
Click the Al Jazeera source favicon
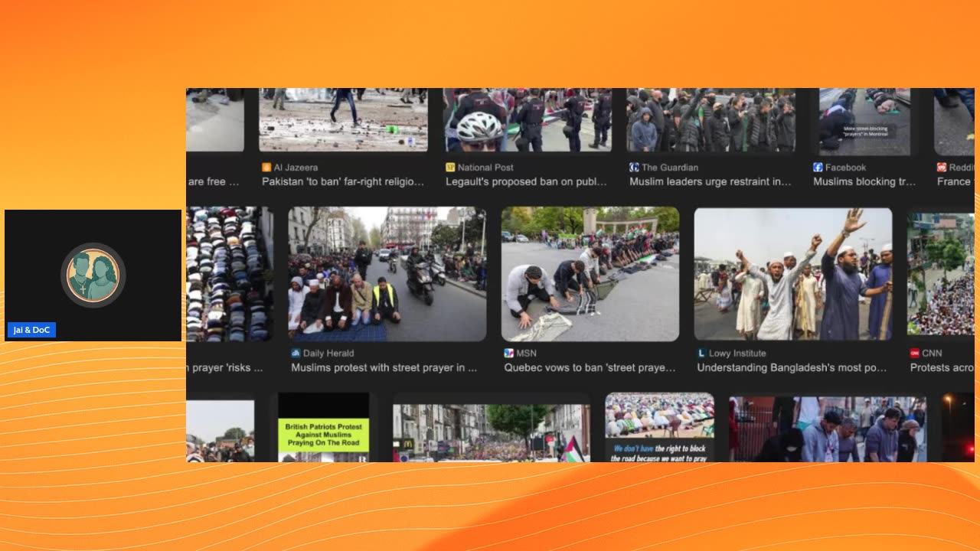[x=266, y=167]
